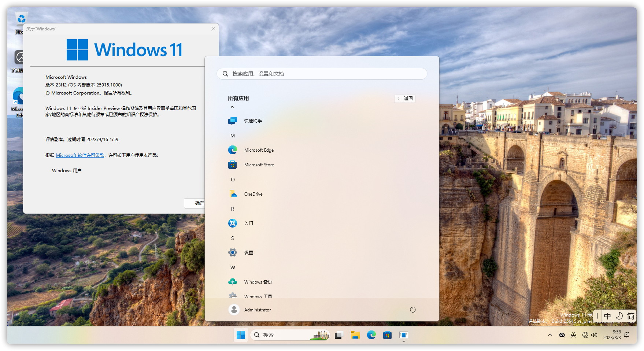Image resolution: width=644 pixels, height=351 pixels.
Task: Toggle the 英 input language indicator in tray
Action: click(x=573, y=335)
